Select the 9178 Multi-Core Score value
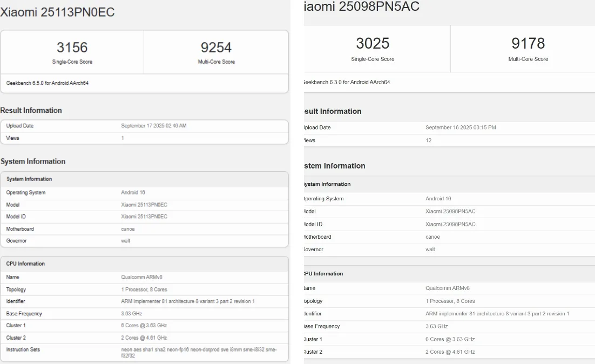This screenshot has height=364, width=595. [528, 43]
